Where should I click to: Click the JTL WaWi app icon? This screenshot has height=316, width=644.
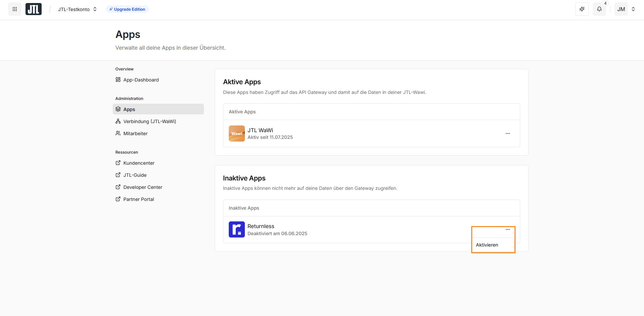[x=237, y=134]
